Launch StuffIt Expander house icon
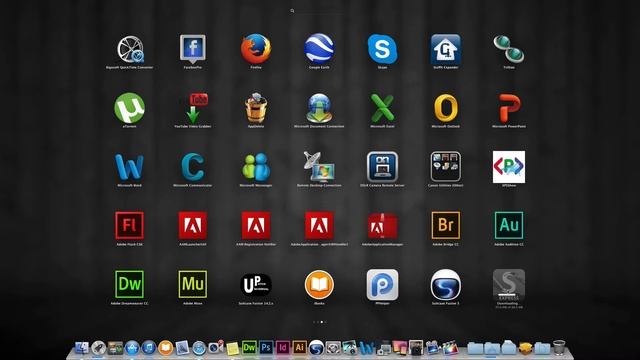Image resolution: width=640 pixels, height=360 pixels. [x=446, y=49]
